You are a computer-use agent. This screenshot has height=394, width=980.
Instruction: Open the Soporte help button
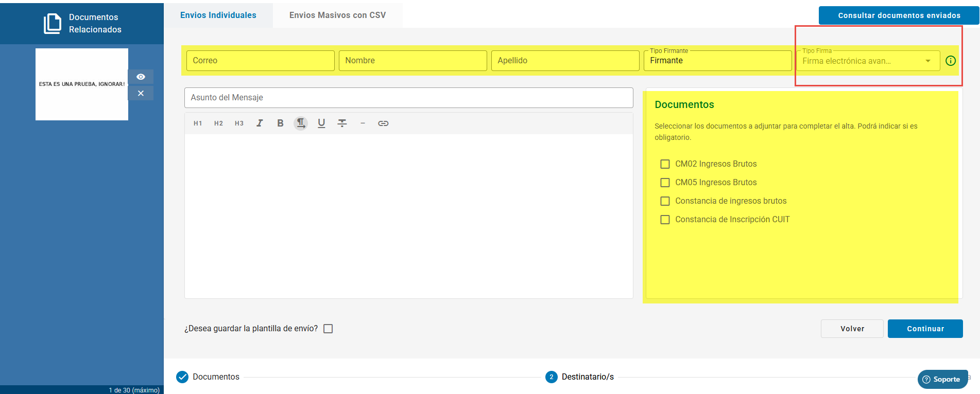[x=942, y=379]
